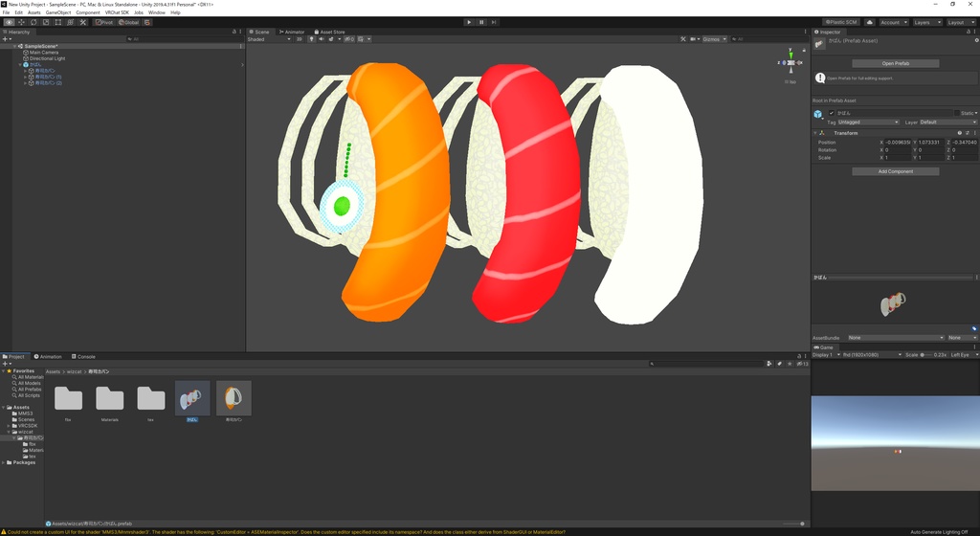Switch to the Asset Store tab

pos(329,32)
